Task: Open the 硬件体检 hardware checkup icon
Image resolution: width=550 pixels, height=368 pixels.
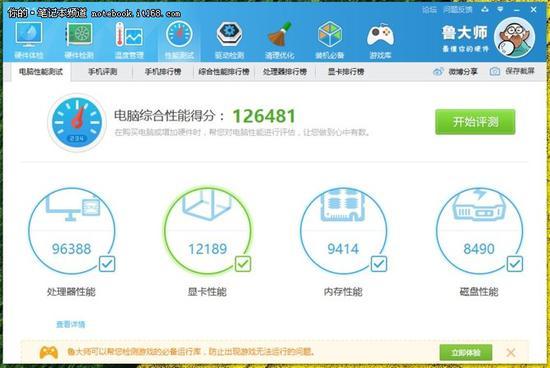Action: pyautogui.click(x=29, y=40)
